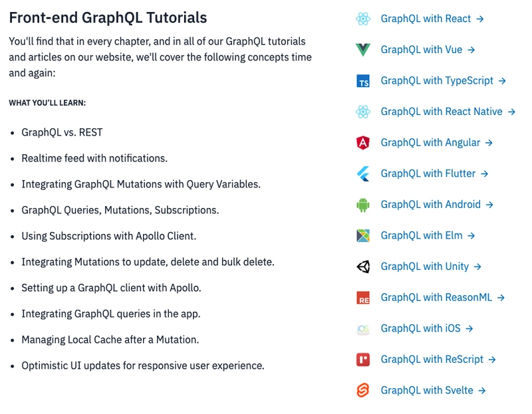Go to GraphQL with React Native tutorial
This screenshot has width=532, height=414.
[448, 112]
